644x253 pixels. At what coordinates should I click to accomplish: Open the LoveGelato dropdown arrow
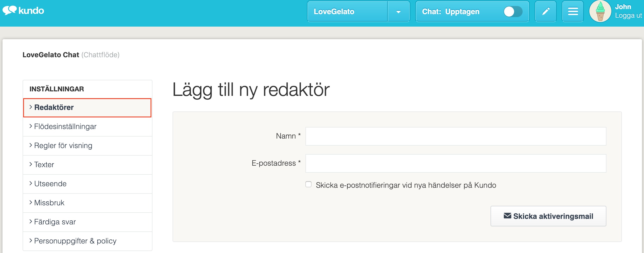398,12
